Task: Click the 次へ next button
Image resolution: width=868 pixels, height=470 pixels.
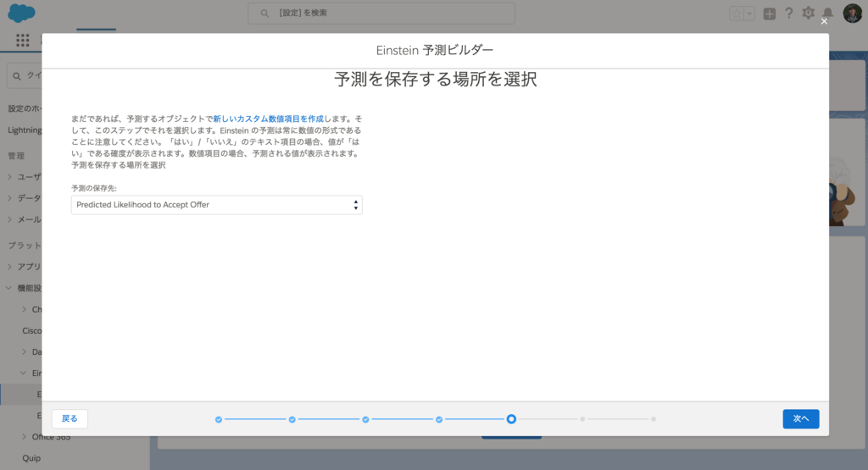Action: pyautogui.click(x=801, y=418)
